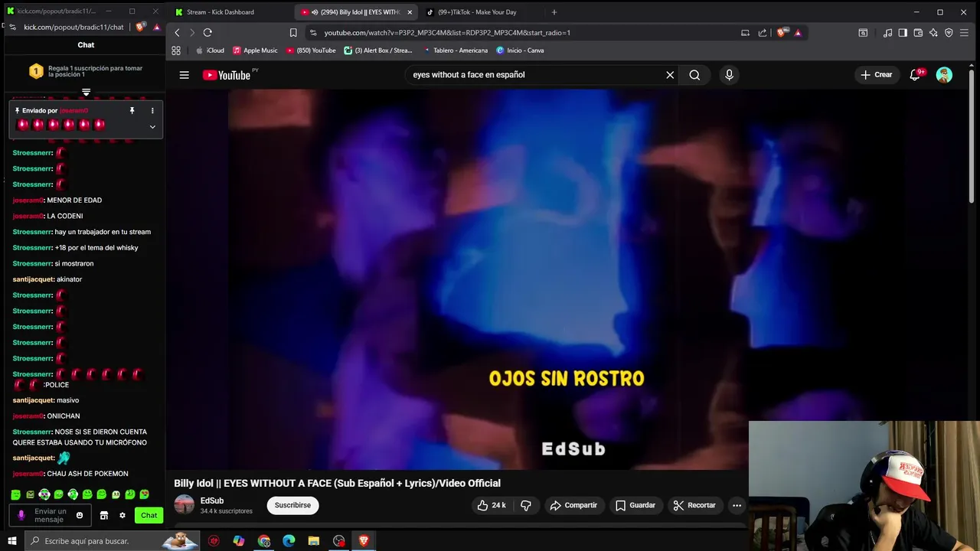980x551 pixels.
Task: Open the Kick chat shop icon
Action: tap(104, 515)
